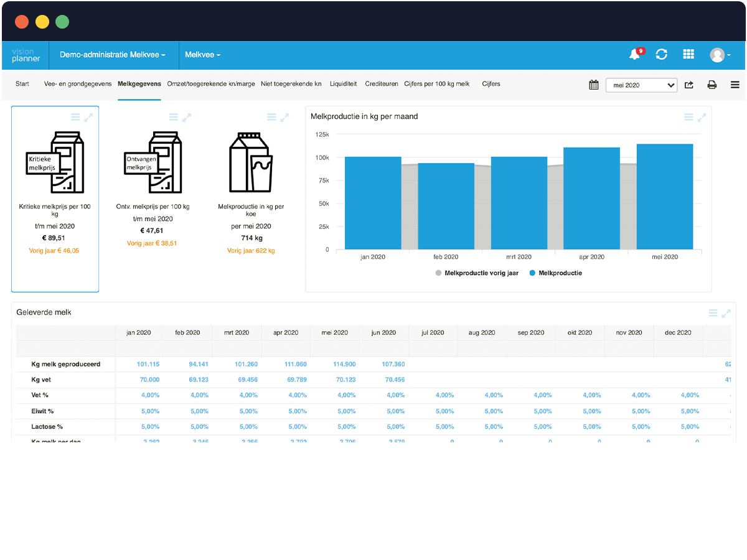Expand Melkproductie per koe card fullscreen
This screenshot has width=747, height=560.
pos(284,117)
